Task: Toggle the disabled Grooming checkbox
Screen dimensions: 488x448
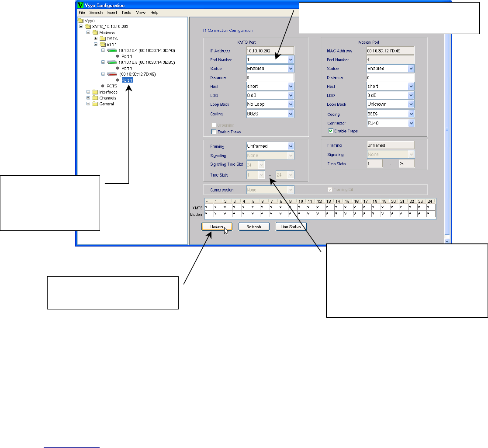Action: (x=214, y=125)
